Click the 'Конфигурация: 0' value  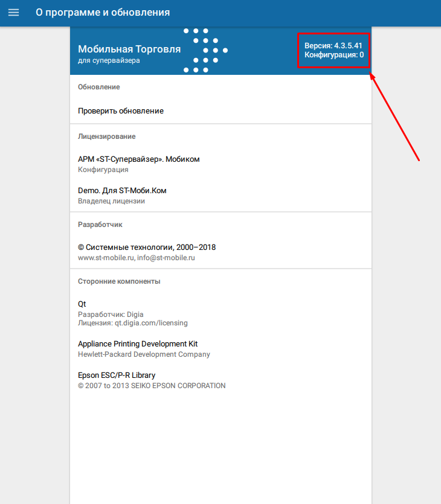[x=334, y=55]
